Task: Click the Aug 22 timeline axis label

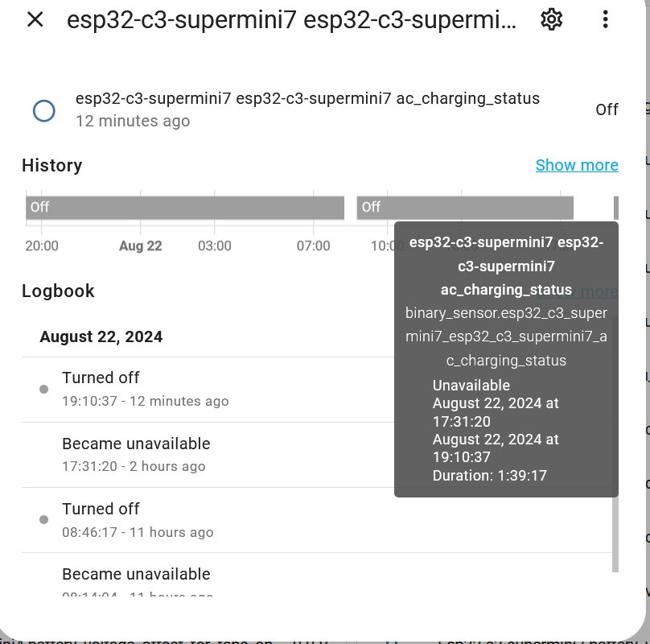Action: pyautogui.click(x=141, y=246)
